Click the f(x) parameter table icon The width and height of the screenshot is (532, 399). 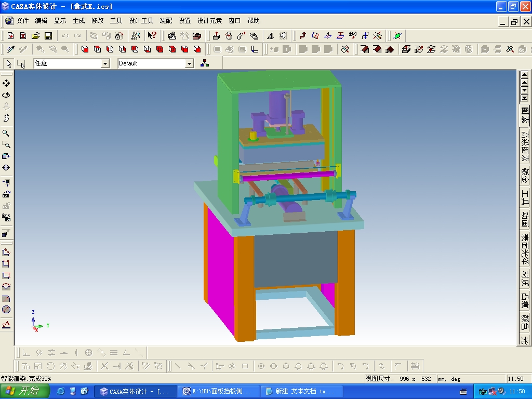pos(353,35)
